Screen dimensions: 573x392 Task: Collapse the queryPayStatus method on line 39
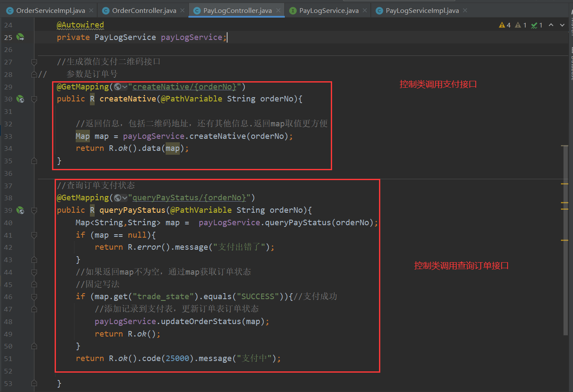[34, 211]
